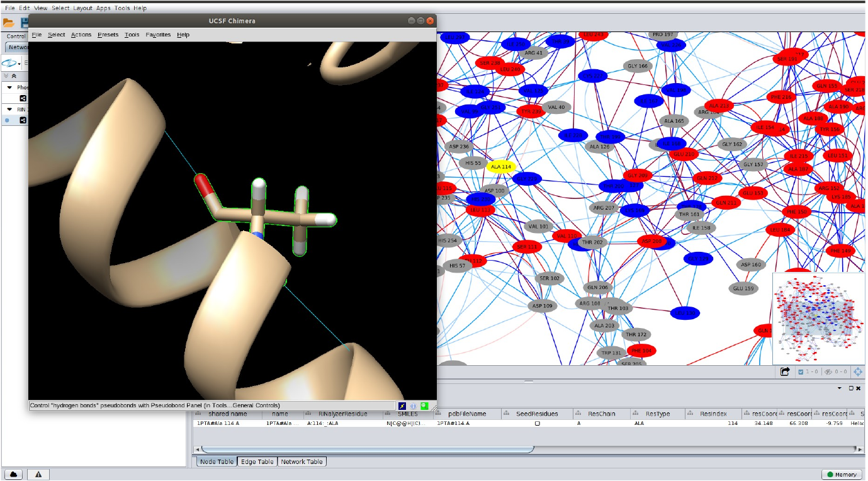
Task: Click the 1PTA#114.A pdbFileName cell
Action: pos(468,424)
